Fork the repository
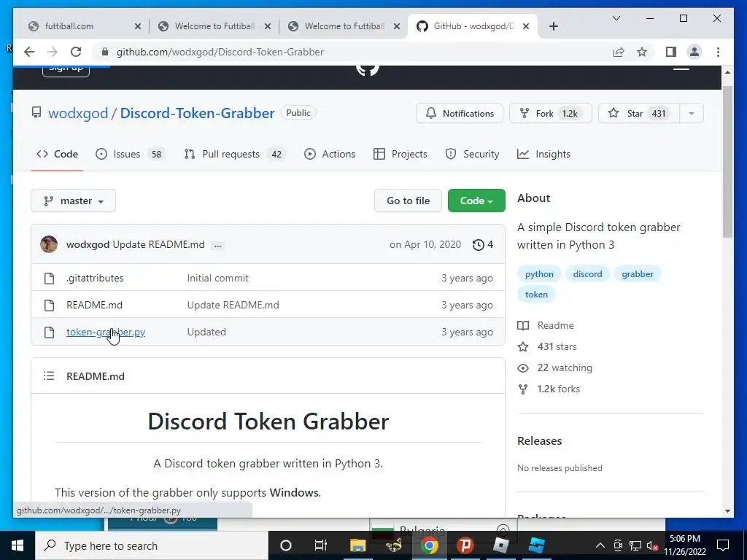 pos(550,113)
